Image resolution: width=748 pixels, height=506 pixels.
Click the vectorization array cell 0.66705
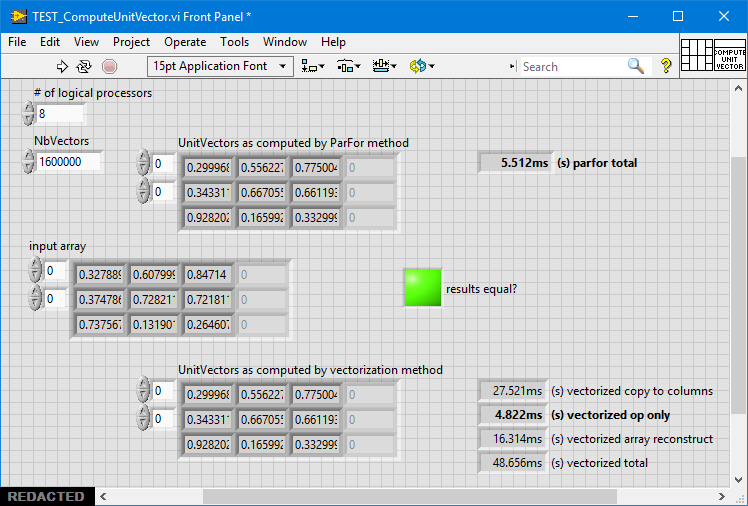click(262, 420)
